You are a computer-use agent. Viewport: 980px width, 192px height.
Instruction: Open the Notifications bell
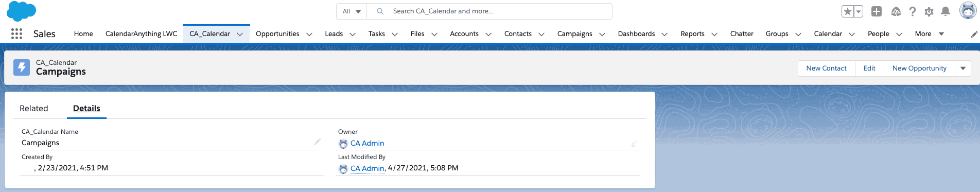[946, 11]
